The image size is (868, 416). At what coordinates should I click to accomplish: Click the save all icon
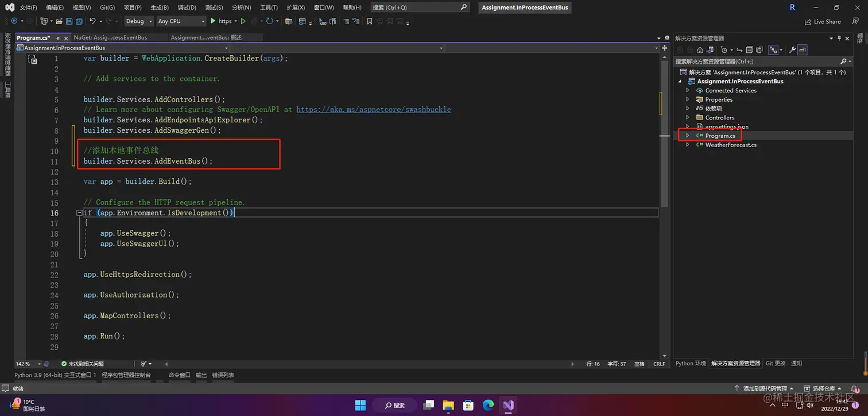[79, 21]
